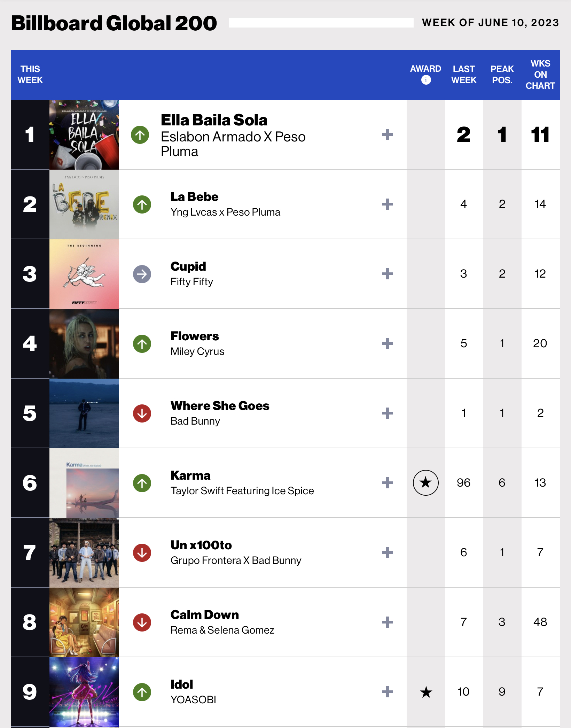Expand details for Ella Baila Sola
The image size is (571, 728).
pos(387,134)
